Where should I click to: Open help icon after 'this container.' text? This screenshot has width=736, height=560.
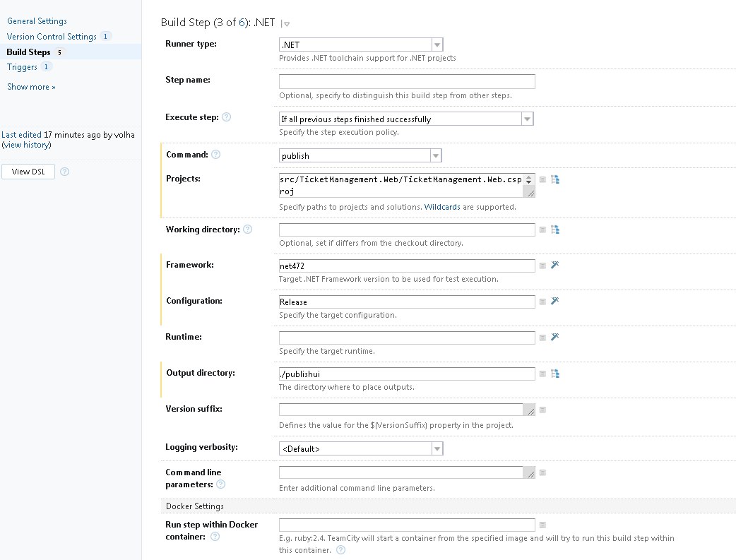point(340,549)
